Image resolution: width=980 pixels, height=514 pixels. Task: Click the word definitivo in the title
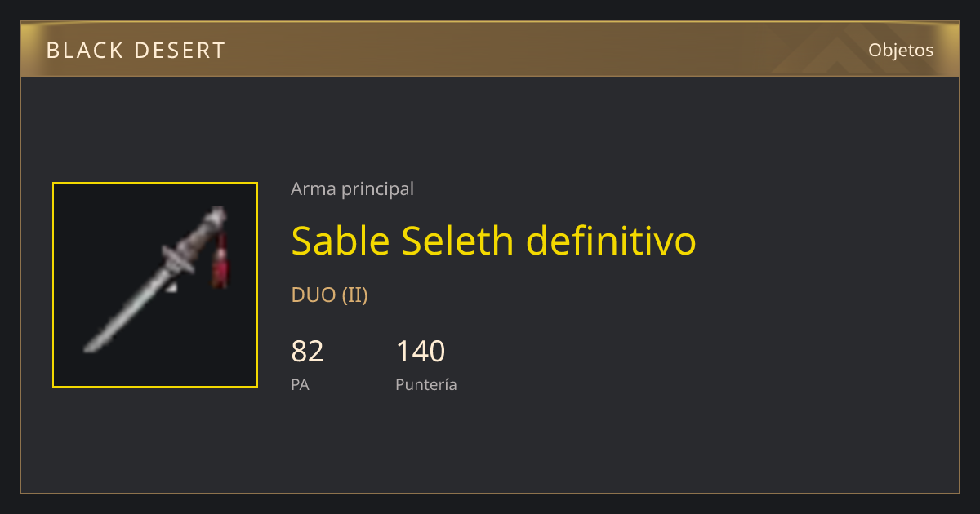pyautogui.click(x=611, y=241)
